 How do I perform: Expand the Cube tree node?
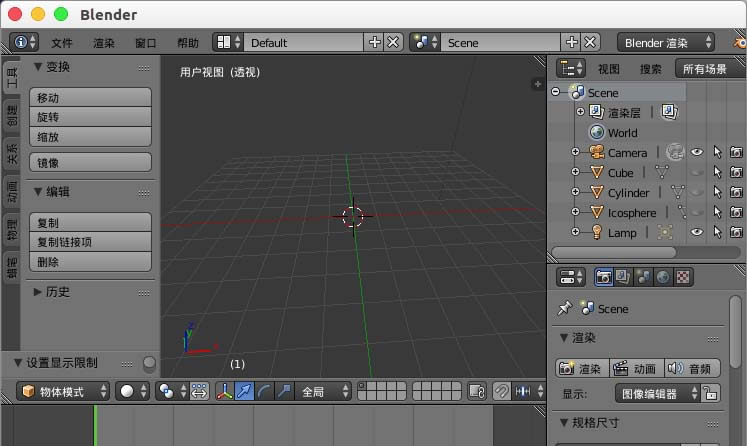coord(575,172)
